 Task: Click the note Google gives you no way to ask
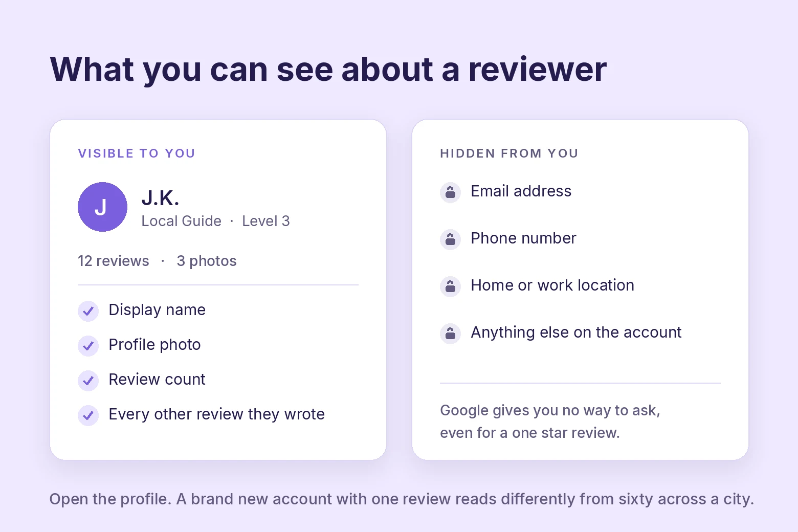550,422
